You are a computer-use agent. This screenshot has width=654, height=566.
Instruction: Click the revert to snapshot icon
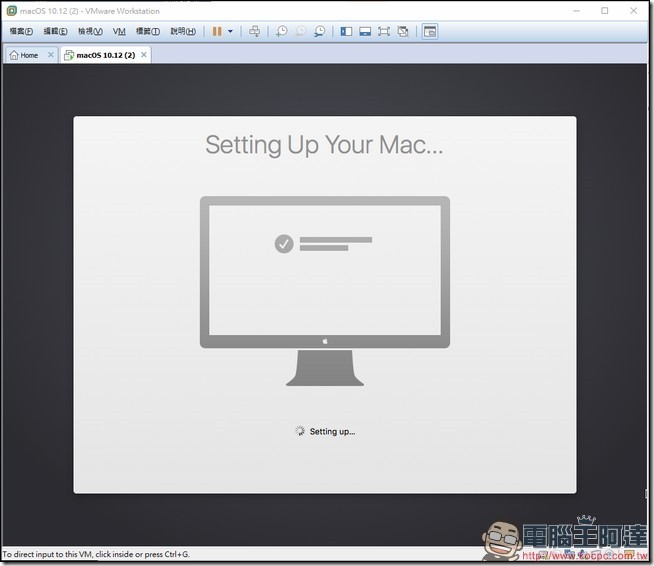coord(301,31)
